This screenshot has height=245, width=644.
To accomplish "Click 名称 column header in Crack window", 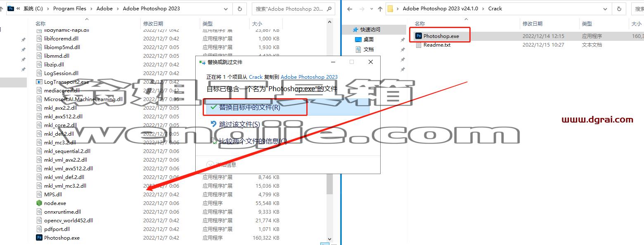I will (x=420, y=24).
